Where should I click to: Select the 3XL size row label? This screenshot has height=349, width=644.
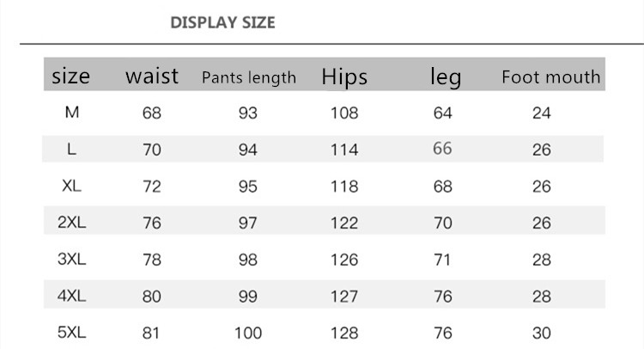click(x=71, y=259)
